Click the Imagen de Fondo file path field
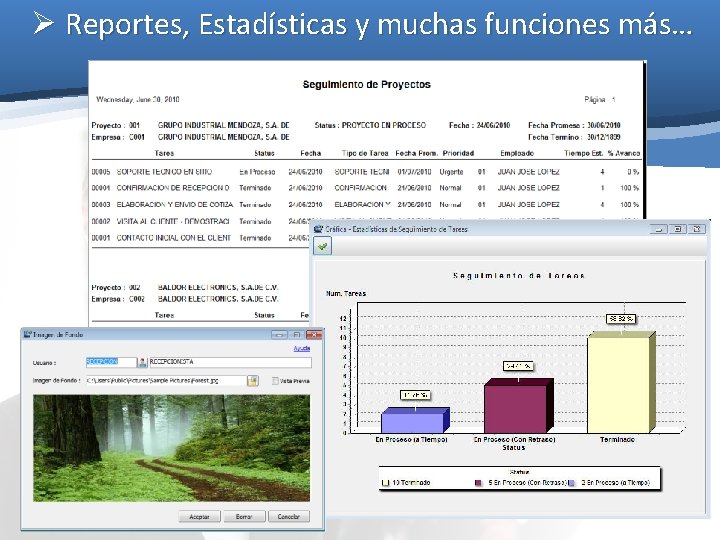 [166, 381]
